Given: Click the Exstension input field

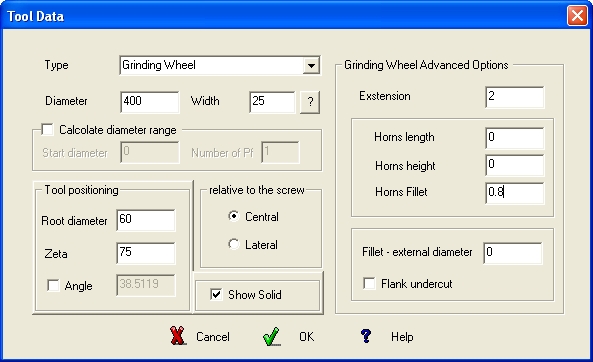Looking at the screenshot, I should tap(515, 97).
